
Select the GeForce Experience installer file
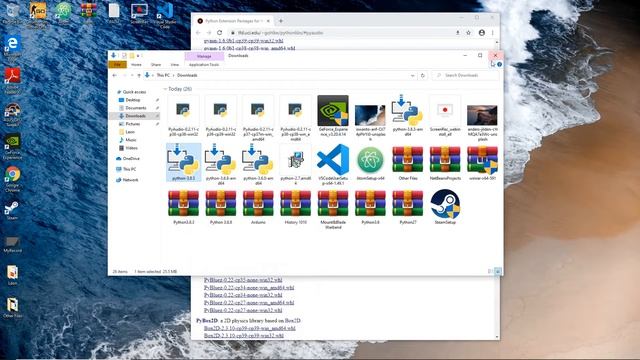click(333, 116)
